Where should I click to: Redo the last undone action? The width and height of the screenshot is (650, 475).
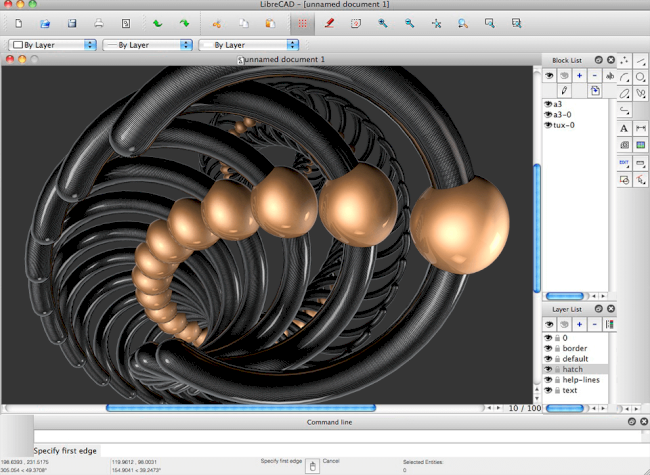point(184,23)
